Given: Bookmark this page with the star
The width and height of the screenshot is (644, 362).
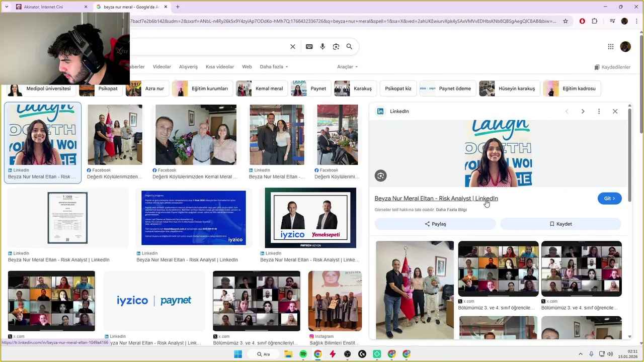Looking at the screenshot, I should 566,21.
